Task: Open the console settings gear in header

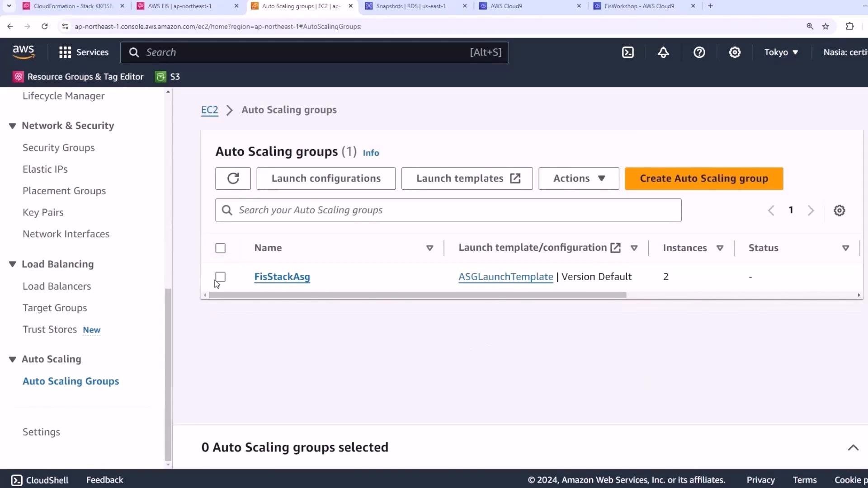Action: 735,52
